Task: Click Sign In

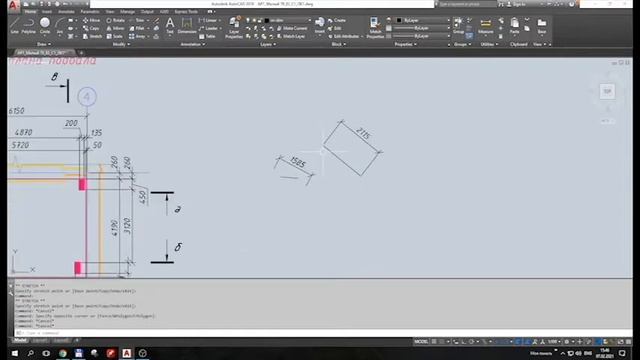Action: pos(516,4)
